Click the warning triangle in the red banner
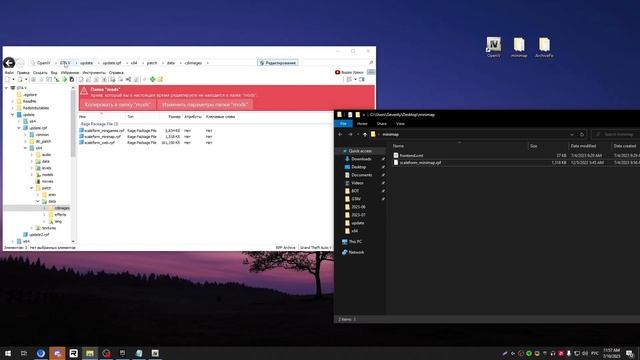 (84, 91)
